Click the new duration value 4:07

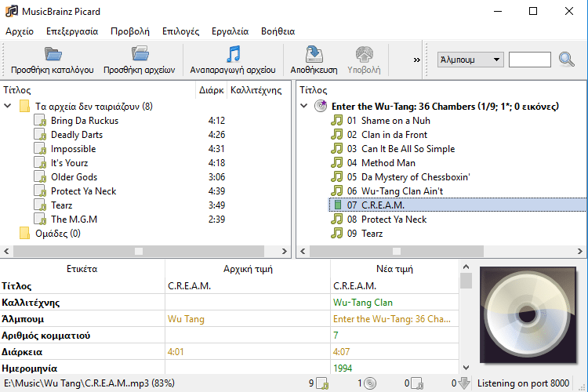tap(341, 352)
